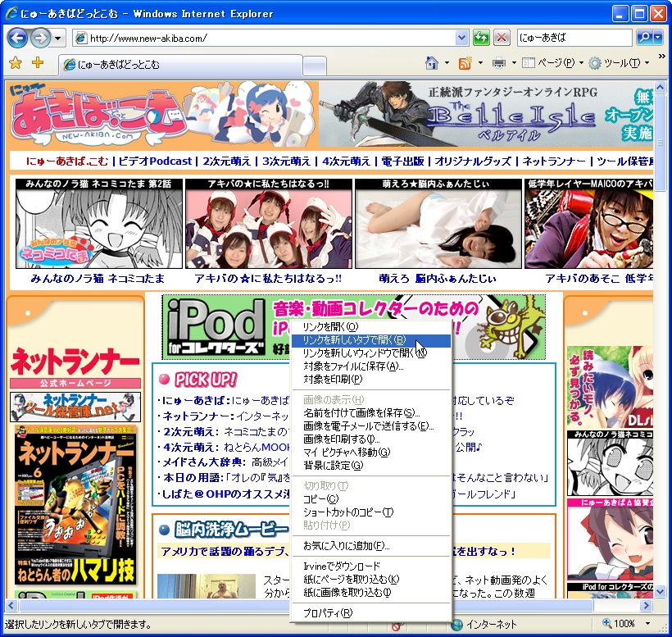Open the 電子出版 nav link

(402, 162)
